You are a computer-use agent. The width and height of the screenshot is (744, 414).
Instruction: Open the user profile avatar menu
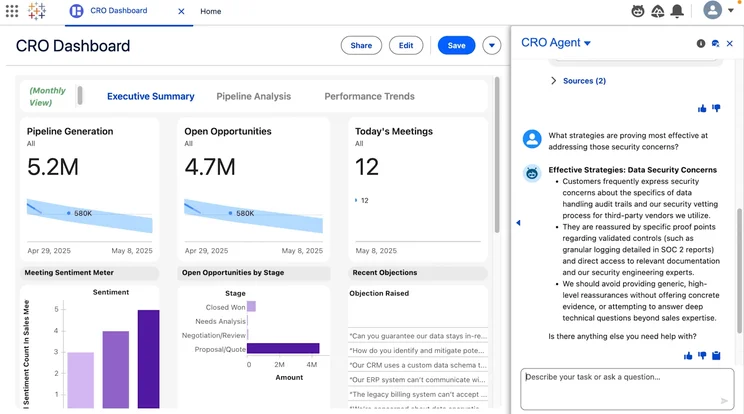coord(712,10)
